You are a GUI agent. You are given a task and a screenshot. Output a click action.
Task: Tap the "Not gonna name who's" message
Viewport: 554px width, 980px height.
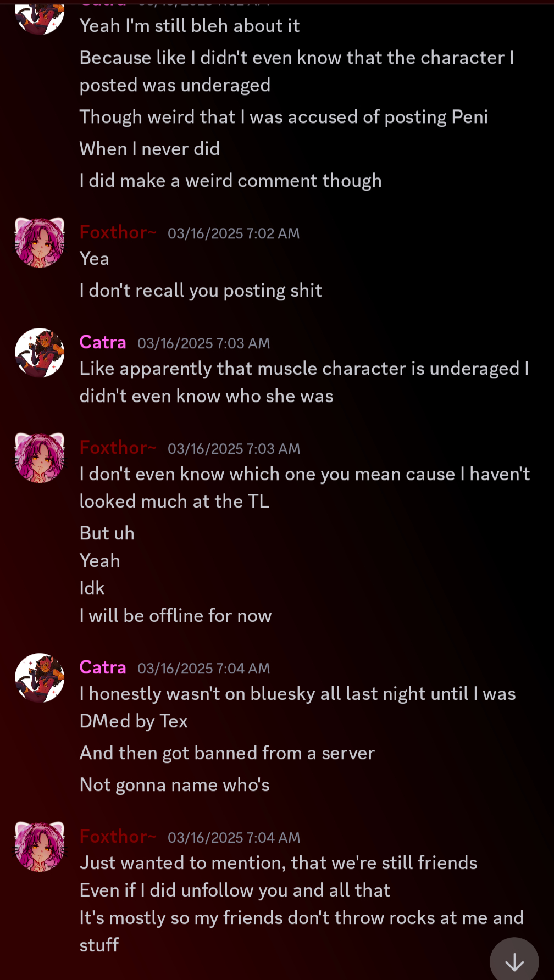(x=174, y=785)
